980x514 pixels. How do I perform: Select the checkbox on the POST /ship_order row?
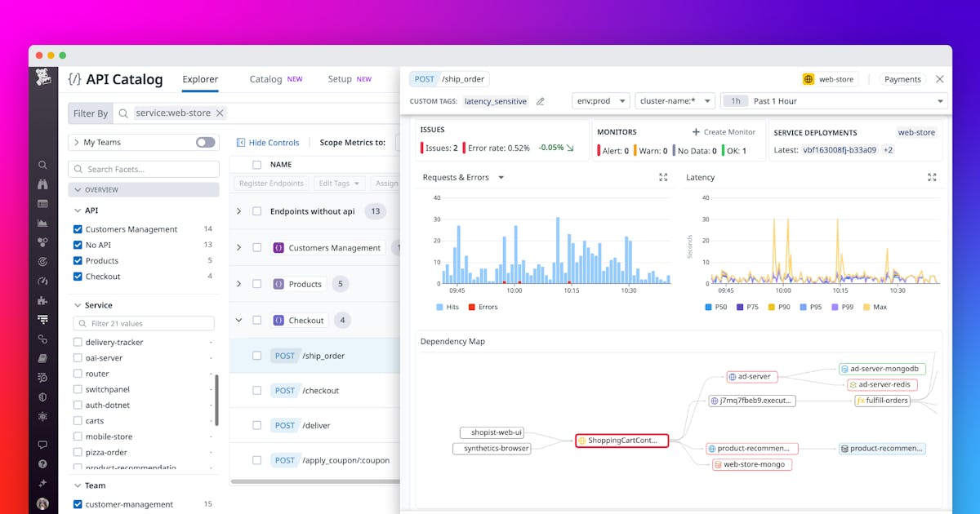(256, 355)
